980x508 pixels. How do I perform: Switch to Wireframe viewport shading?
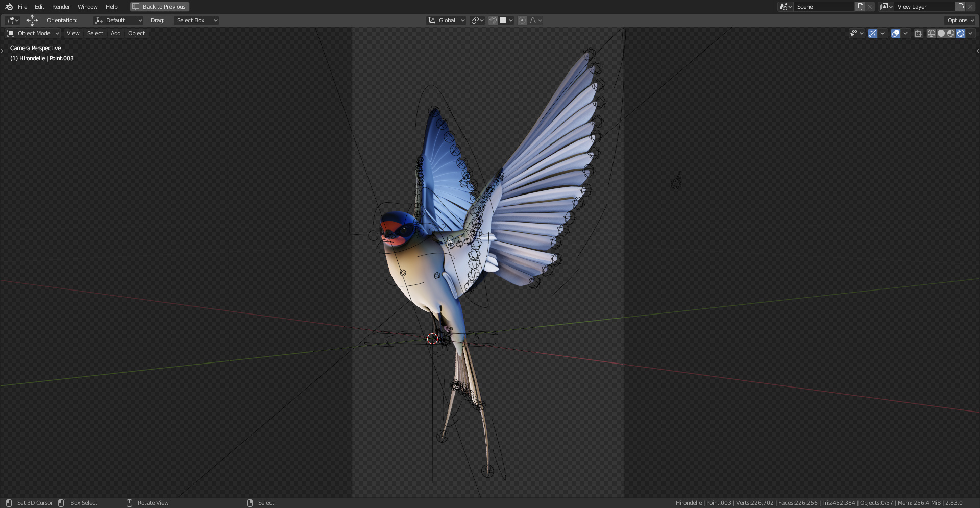point(932,33)
